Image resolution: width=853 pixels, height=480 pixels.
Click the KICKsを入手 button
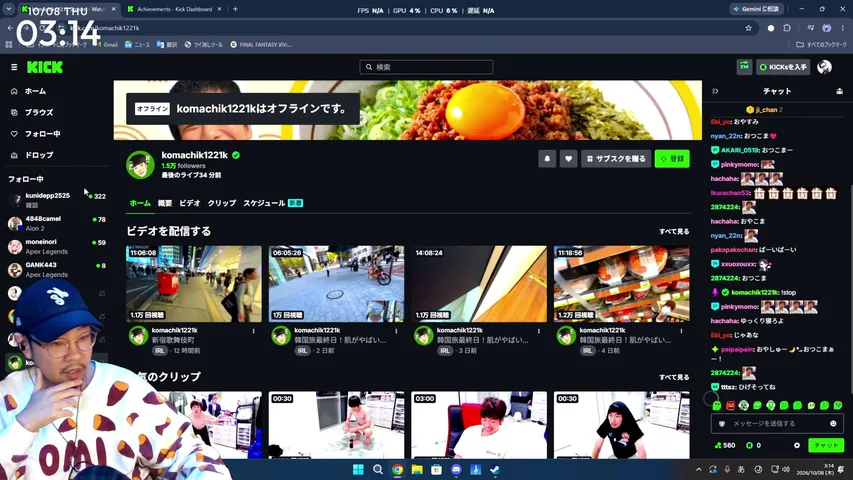[783, 67]
